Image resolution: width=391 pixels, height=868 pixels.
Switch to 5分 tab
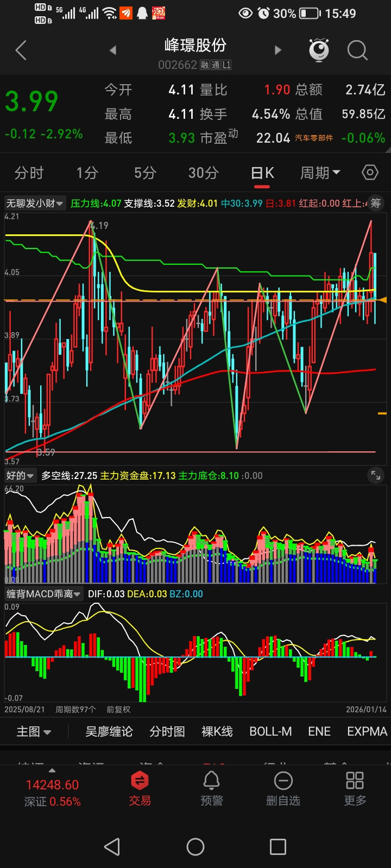(145, 173)
